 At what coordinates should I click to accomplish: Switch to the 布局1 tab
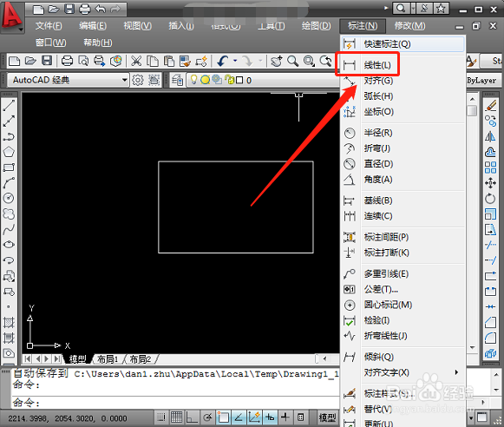[108, 358]
